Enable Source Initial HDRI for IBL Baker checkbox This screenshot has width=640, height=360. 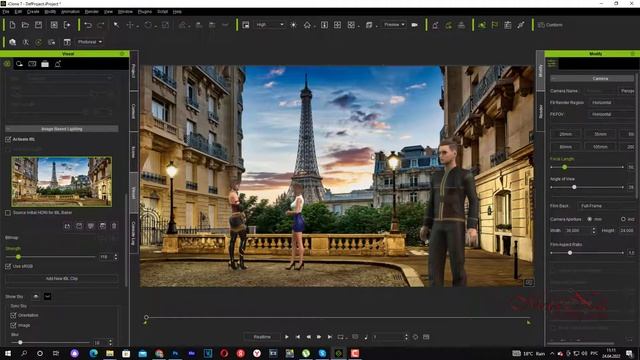8,213
